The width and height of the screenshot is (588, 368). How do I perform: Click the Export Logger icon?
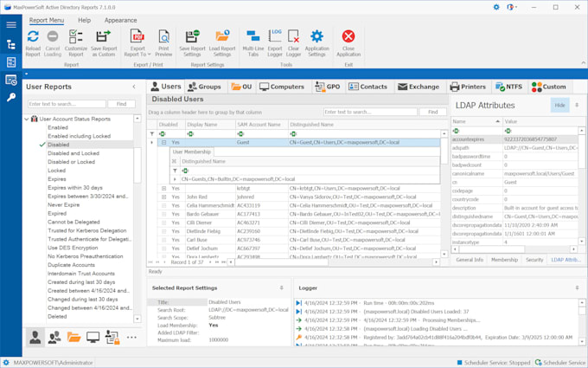tap(275, 36)
